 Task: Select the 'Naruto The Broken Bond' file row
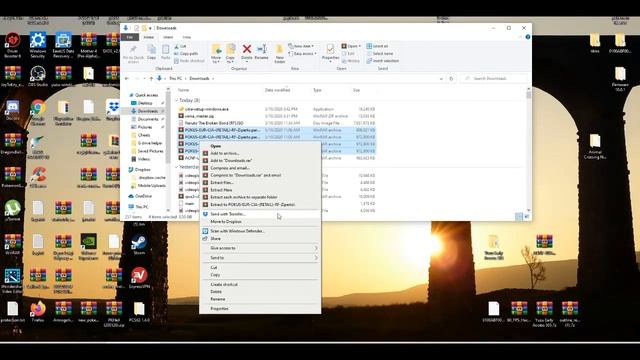pyautogui.click(x=276, y=123)
